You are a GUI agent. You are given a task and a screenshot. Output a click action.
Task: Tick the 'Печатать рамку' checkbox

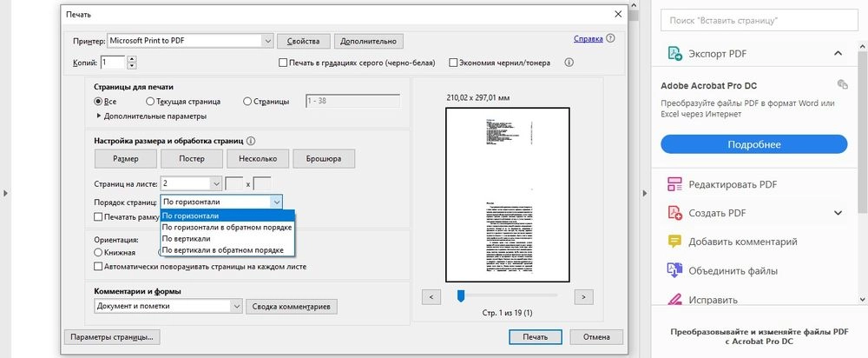point(99,216)
